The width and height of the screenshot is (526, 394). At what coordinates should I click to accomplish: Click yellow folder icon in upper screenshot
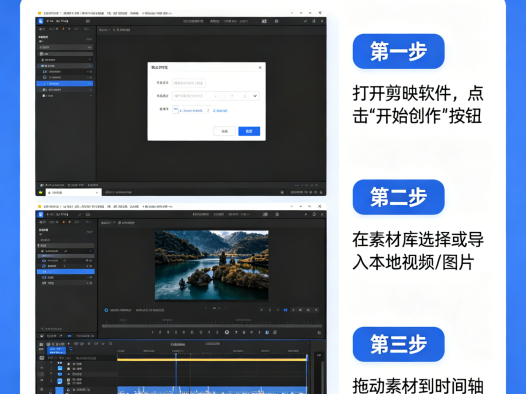click(41, 192)
